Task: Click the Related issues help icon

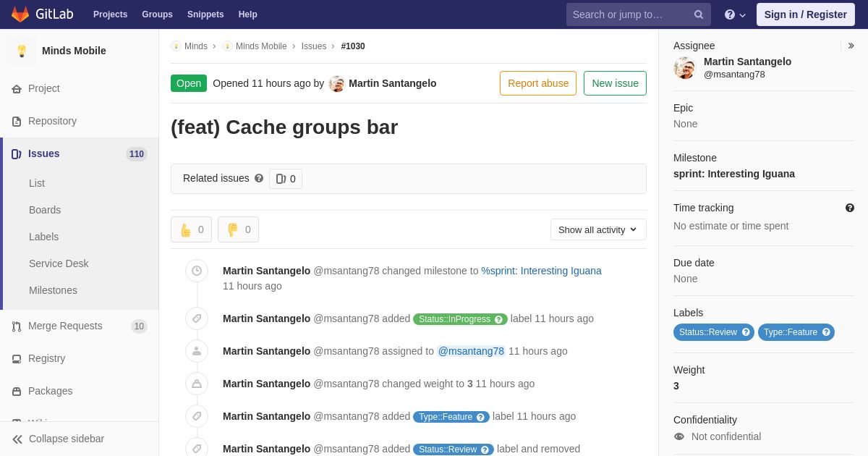Action: [x=259, y=178]
